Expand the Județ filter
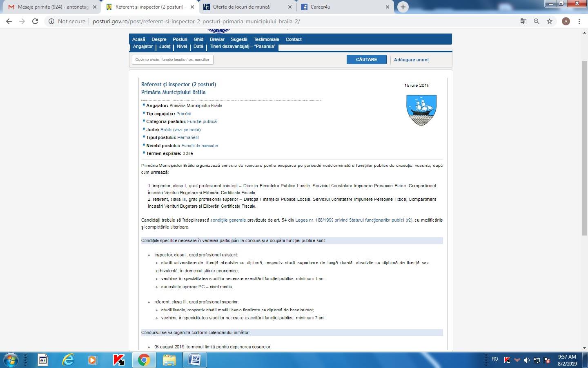The height and width of the screenshot is (368, 588). [165, 47]
